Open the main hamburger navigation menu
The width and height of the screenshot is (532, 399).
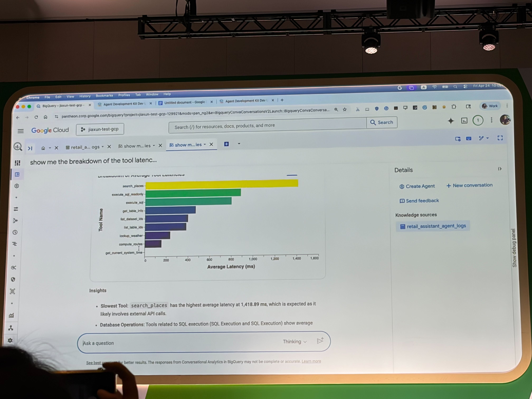tap(21, 131)
